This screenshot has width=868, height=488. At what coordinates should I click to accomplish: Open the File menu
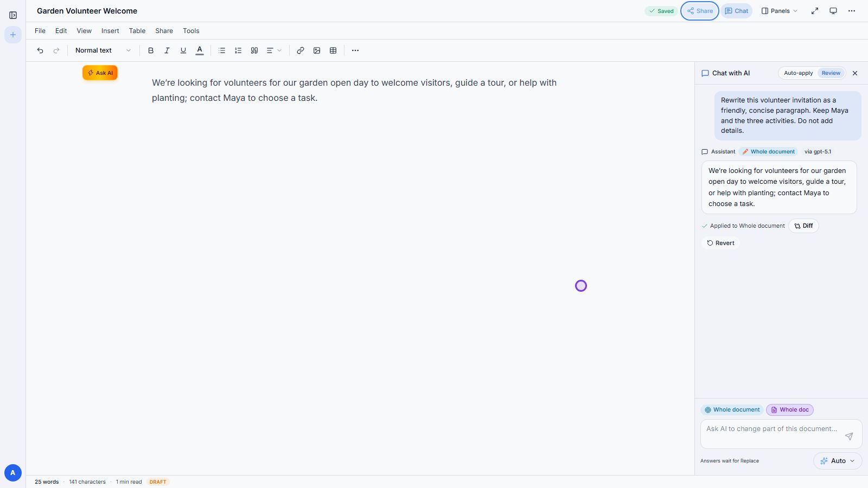pyautogui.click(x=40, y=31)
